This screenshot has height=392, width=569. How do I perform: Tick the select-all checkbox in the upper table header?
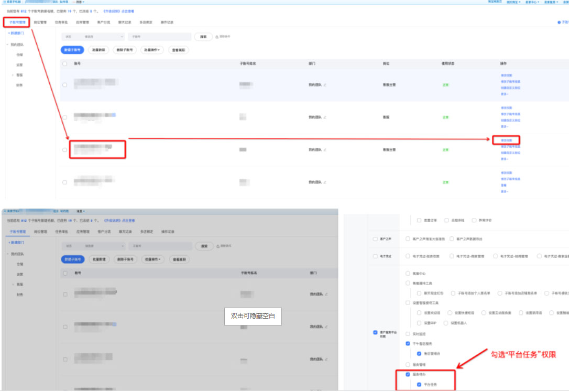point(65,63)
